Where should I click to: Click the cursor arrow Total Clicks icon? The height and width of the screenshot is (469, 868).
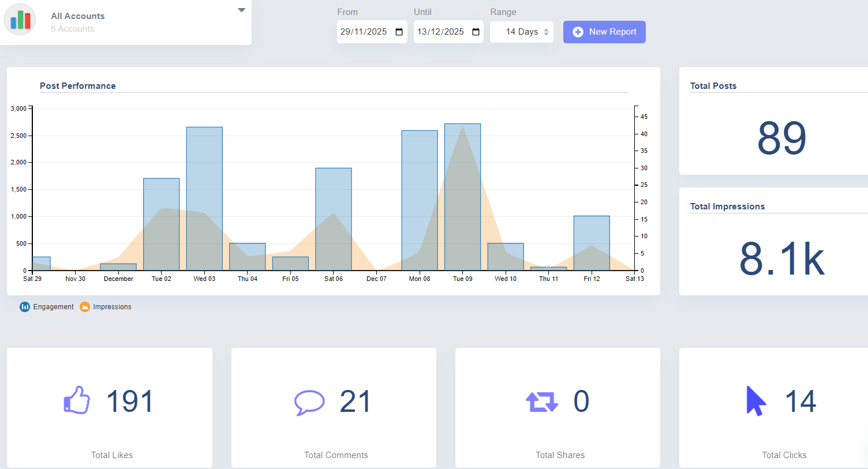coord(755,401)
